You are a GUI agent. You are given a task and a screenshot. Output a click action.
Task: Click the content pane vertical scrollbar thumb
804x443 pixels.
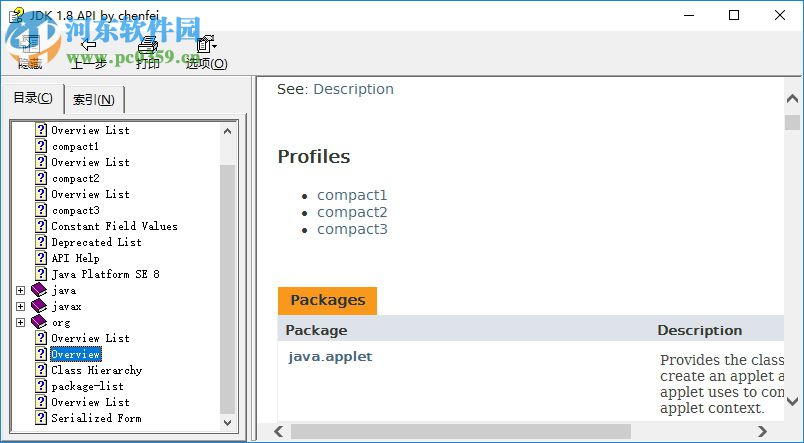[x=792, y=122]
